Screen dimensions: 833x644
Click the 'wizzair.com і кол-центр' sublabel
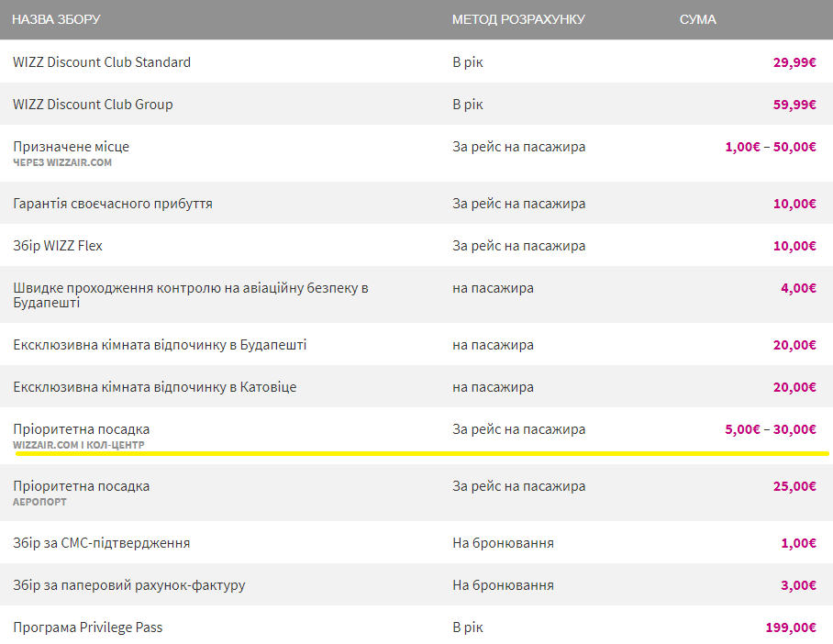[x=79, y=445]
